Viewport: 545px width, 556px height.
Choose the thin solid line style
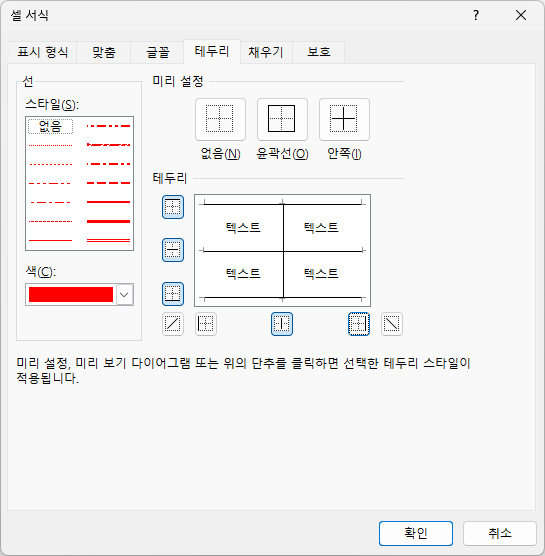(x=50, y=240)
